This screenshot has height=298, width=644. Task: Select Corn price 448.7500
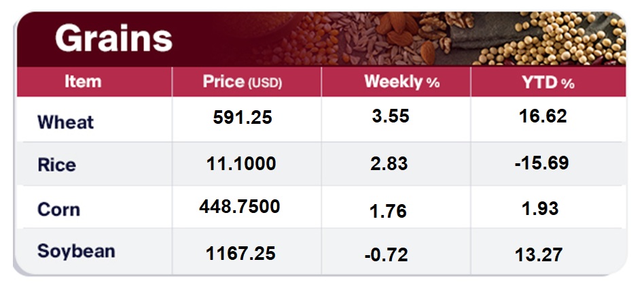tap(240, 206)
